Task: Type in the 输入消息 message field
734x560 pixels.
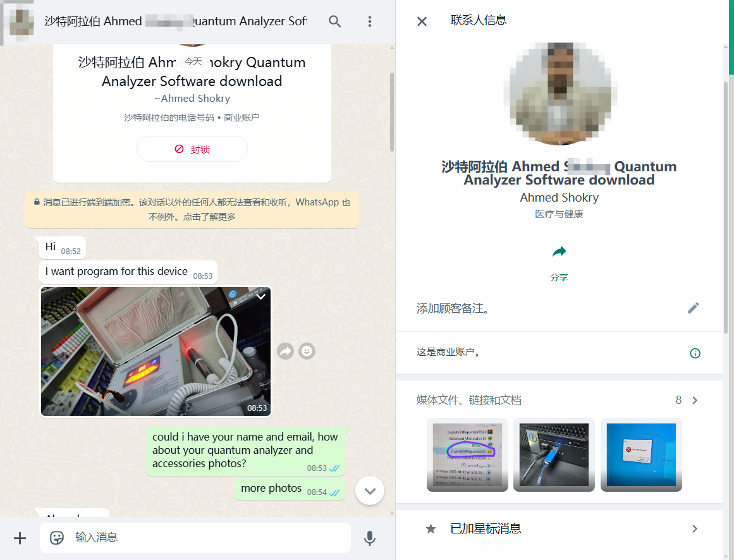Action: click(x=209, y=538)
